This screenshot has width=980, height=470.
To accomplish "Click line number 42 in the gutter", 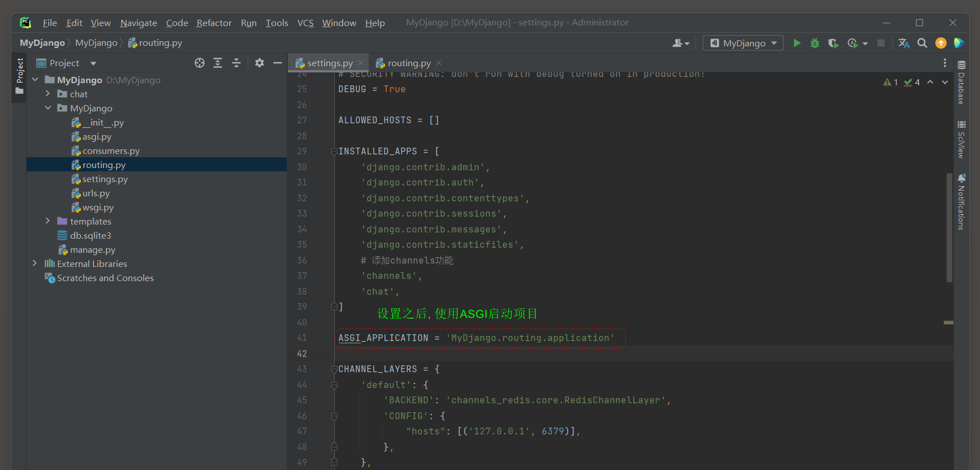I will click(x=302, y=354).
